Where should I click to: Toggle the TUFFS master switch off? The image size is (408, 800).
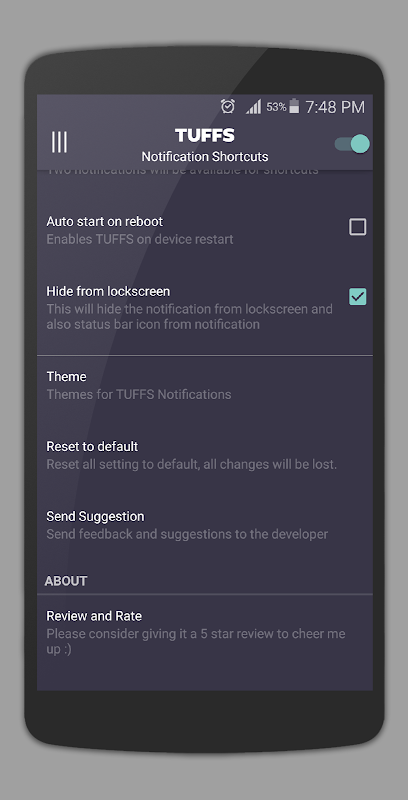click(x=352, y=144)
